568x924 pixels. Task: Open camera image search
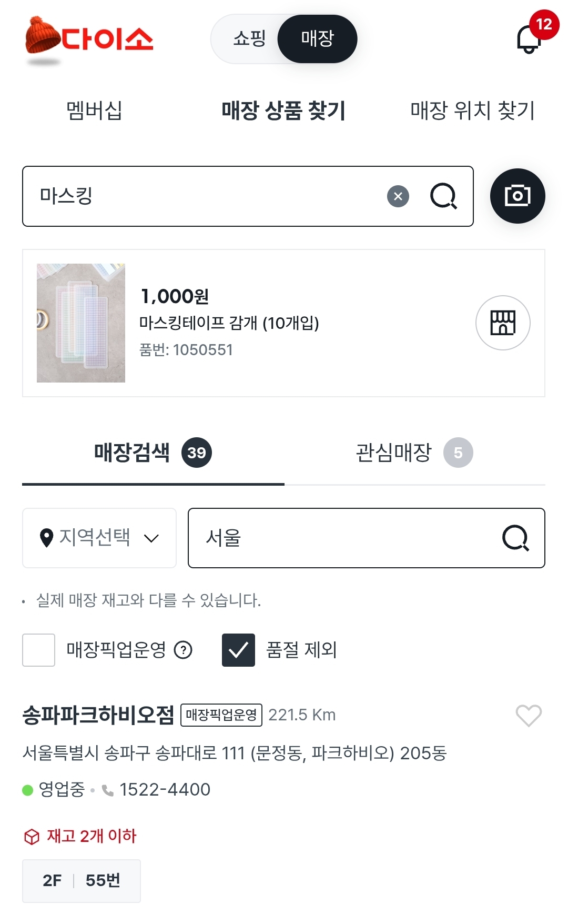pos(518,196)
